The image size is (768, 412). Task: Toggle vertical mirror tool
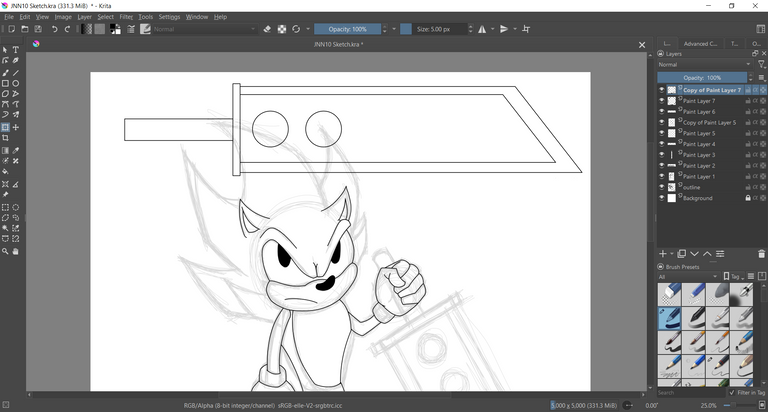(504, 29)
